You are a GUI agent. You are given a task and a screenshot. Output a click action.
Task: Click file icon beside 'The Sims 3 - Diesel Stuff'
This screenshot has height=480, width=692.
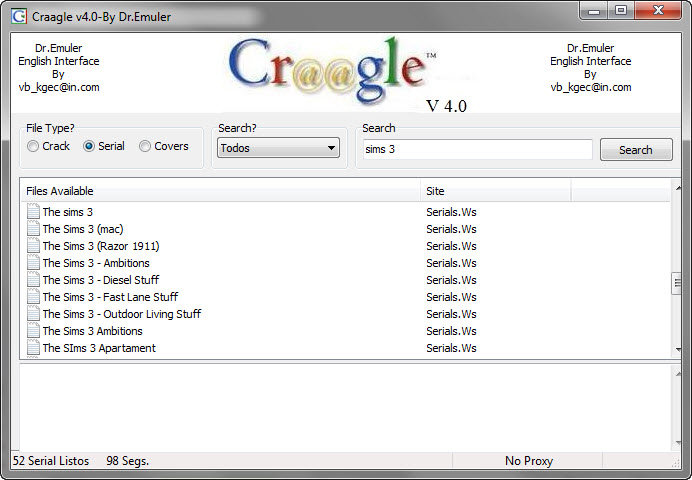(x=33, y=280)
